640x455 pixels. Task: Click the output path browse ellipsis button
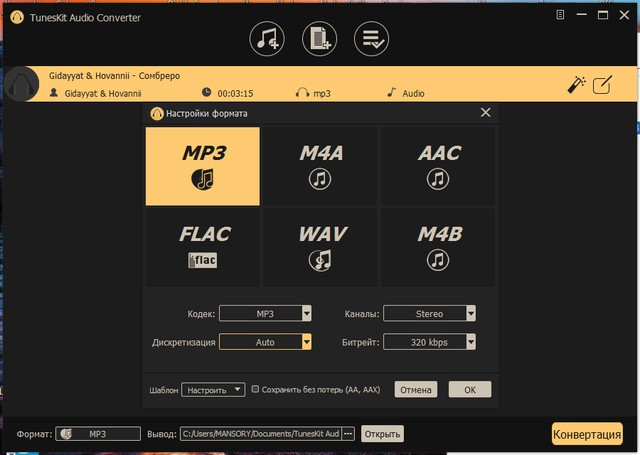(x=348, y=434)
